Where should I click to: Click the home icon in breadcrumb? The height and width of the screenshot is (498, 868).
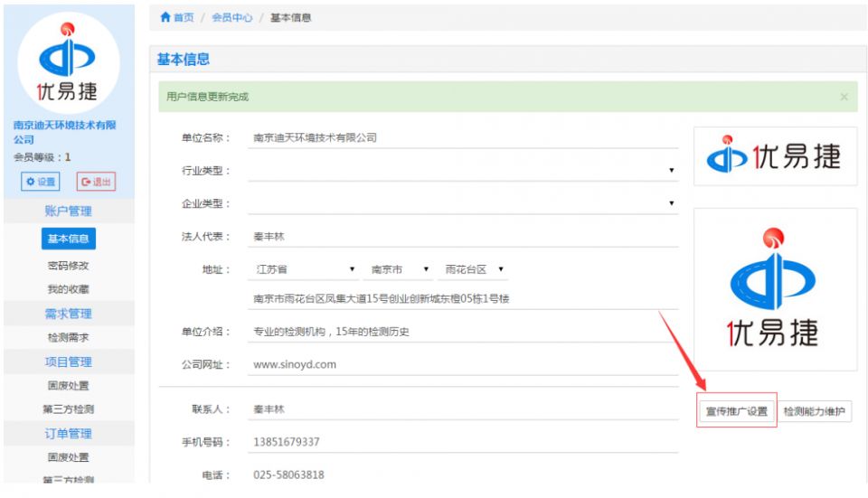point(165,17)
